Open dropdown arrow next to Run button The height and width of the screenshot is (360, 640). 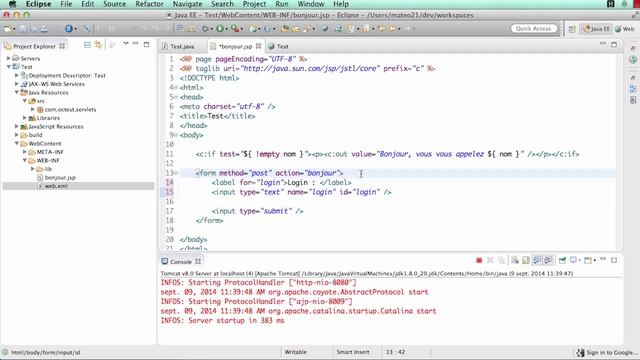(x=227, y=29)
